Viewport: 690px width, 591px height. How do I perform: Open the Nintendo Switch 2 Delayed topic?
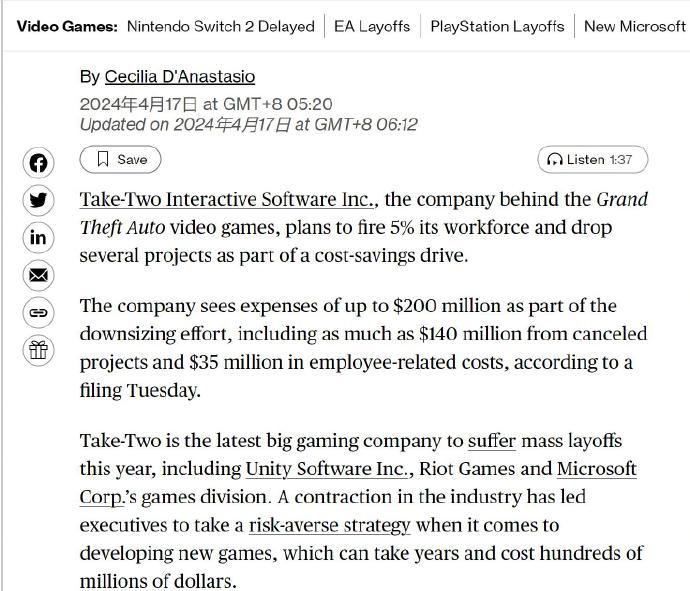[x=220, y=26]
